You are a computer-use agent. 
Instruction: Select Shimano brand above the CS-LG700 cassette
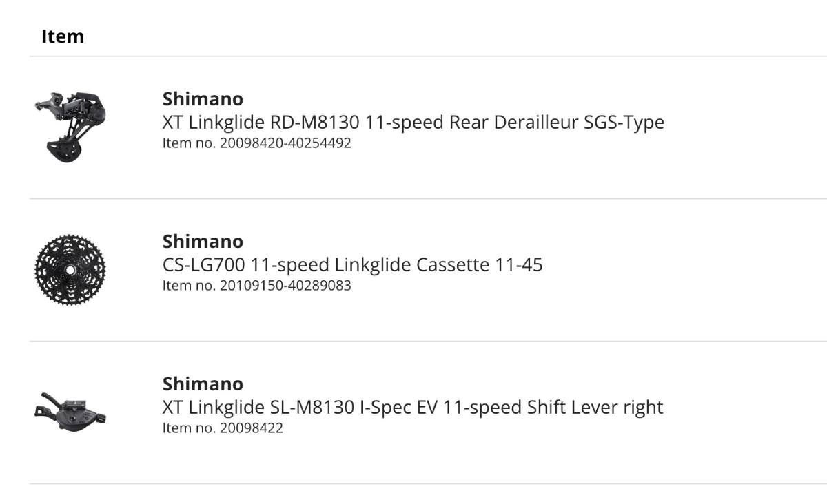[203, 242]
